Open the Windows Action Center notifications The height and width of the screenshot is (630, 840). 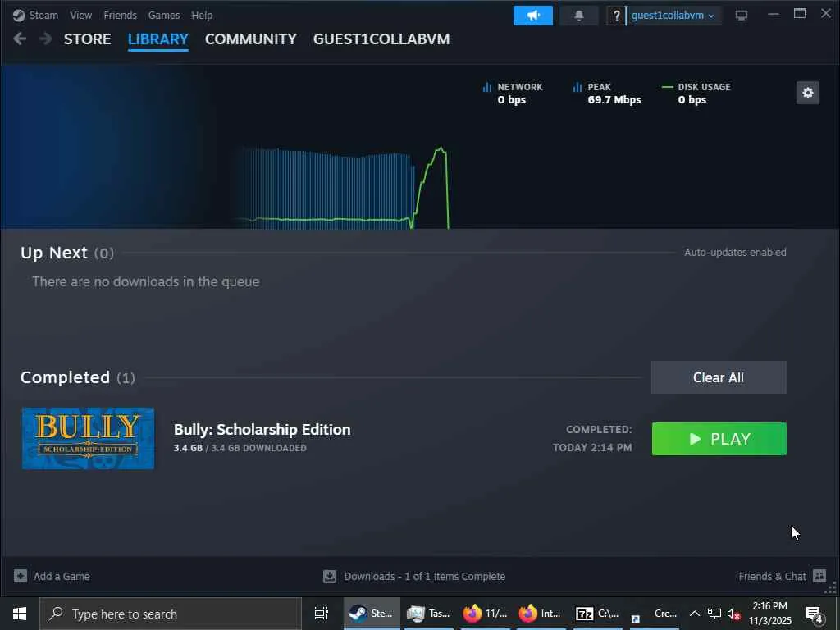click(815, 614)
